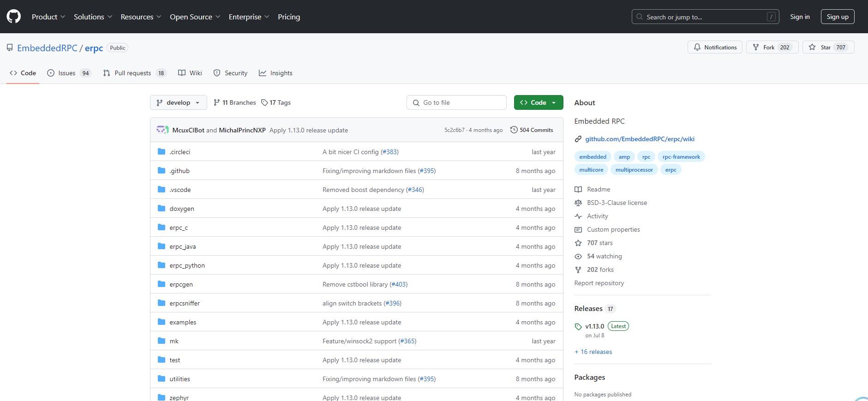Screen dimensions: 868x401
Task: Click the book icon beside Readme
Action: tap(578, 189)
